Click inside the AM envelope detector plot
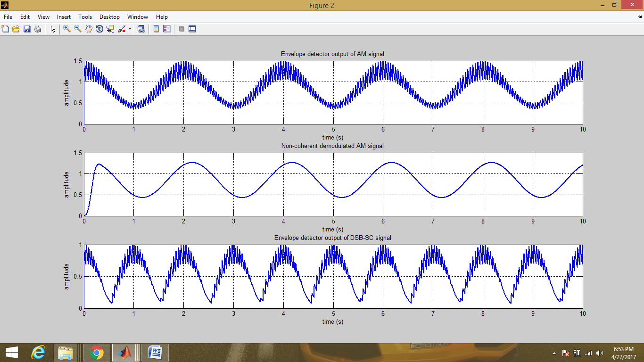 (333, 93)
